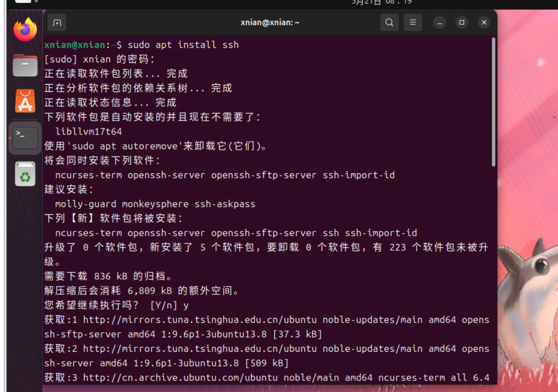
Task: Click the libllvm17t64 package name
Action: click(88, 132)
